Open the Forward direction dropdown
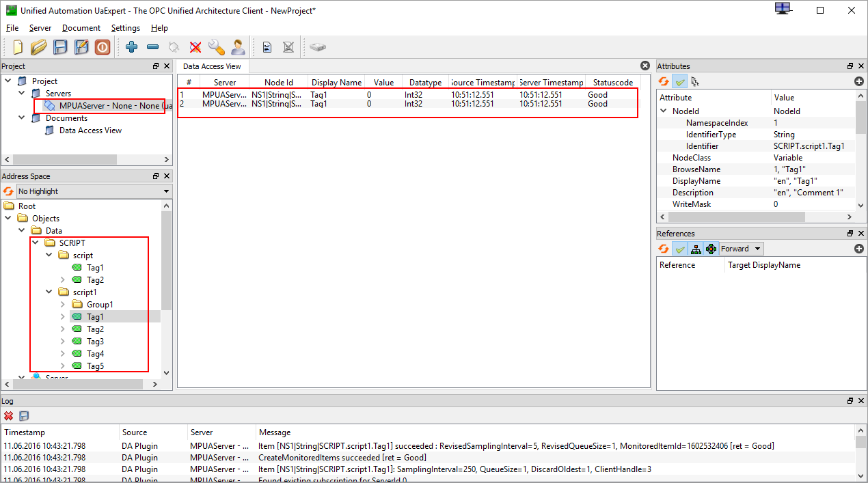 pyautogui.click(x=741, y=249)
